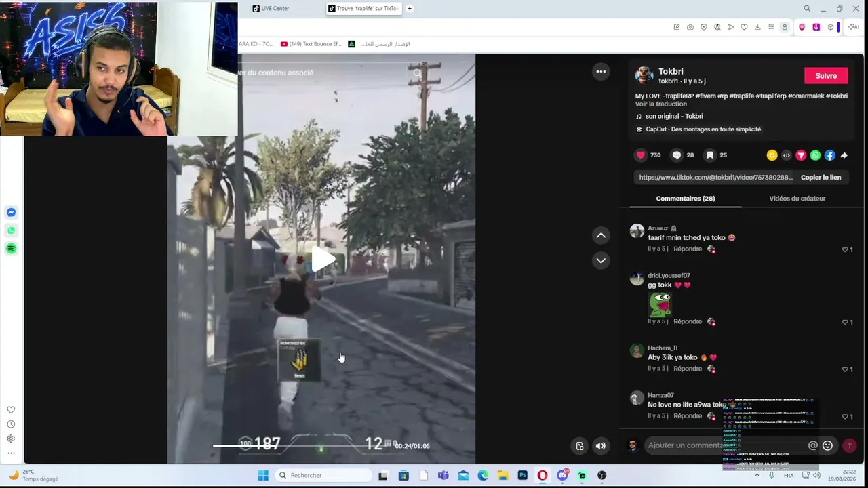Like the Tokbri video with the heart

point(641,155)
